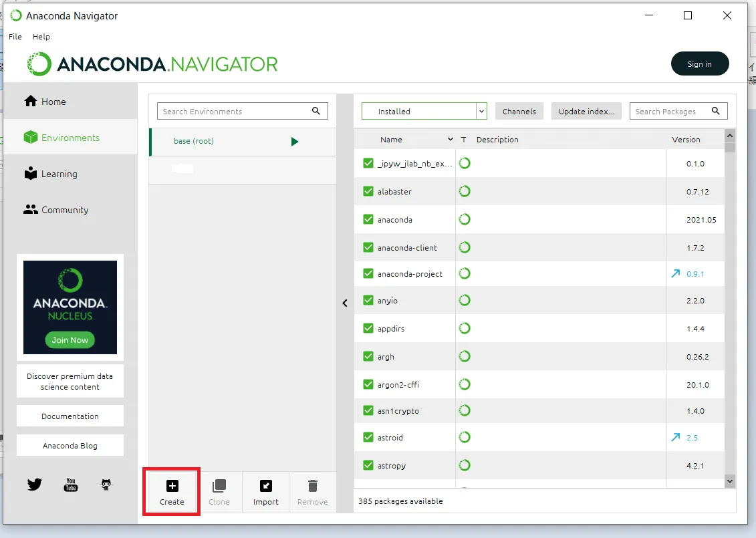Toggle the astroid package checkbox

[368, 437]
